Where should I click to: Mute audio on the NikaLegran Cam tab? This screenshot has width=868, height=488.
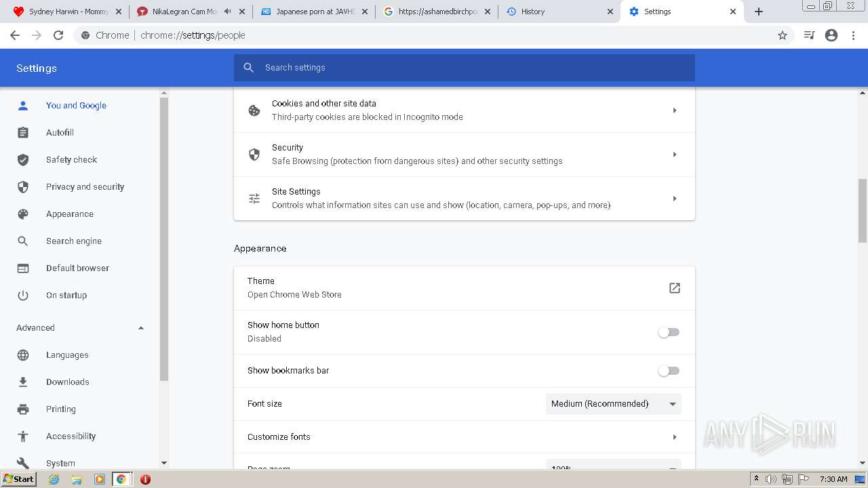pyautogui.click(x=228, y=12)
